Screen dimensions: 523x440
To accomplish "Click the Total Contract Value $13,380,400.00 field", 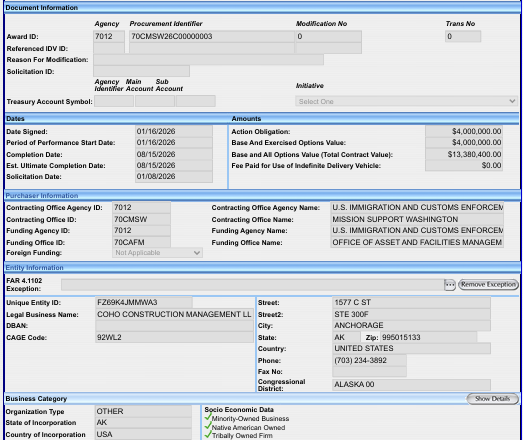I will (464, 154).
